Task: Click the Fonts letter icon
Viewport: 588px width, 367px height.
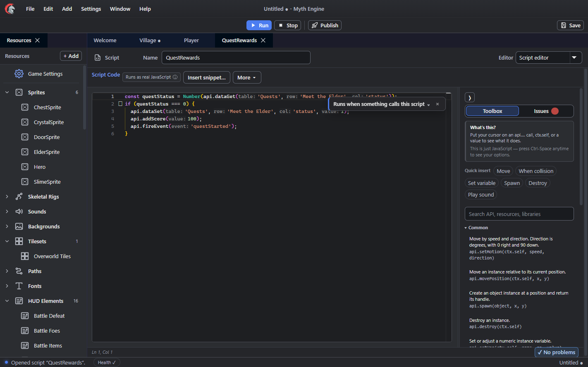Action: click(x=19, y=286)
